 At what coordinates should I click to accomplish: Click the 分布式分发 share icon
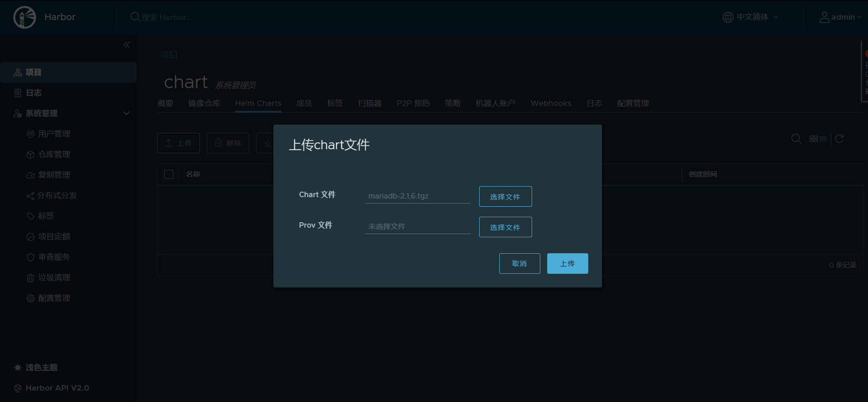(30, 196)
